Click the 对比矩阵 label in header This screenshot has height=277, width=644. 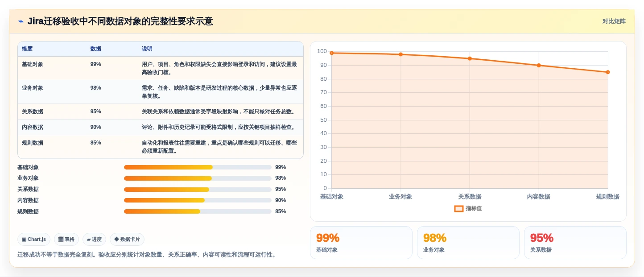click(614, 21)
